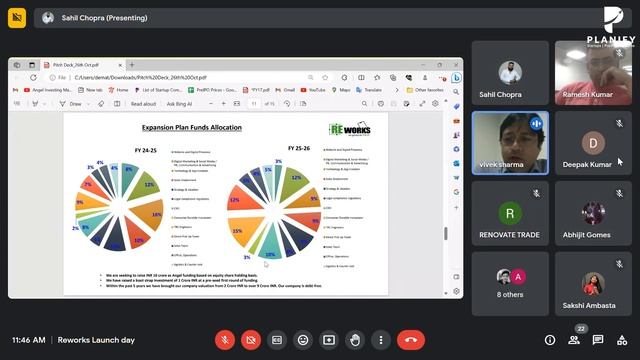The width and height of the screenshot is (640, 360).
Task: Open sidebar settings gear at bottom
Action: coord(456,291)
